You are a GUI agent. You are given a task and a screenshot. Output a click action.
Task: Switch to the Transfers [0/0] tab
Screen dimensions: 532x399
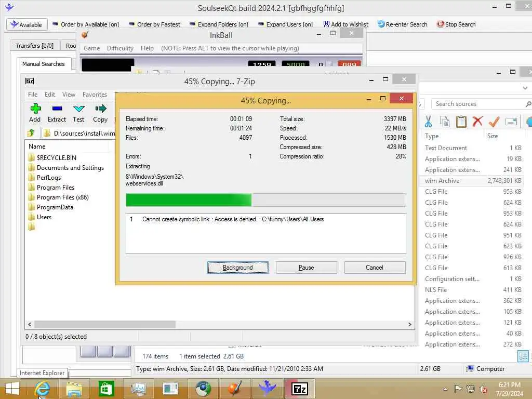35,46
